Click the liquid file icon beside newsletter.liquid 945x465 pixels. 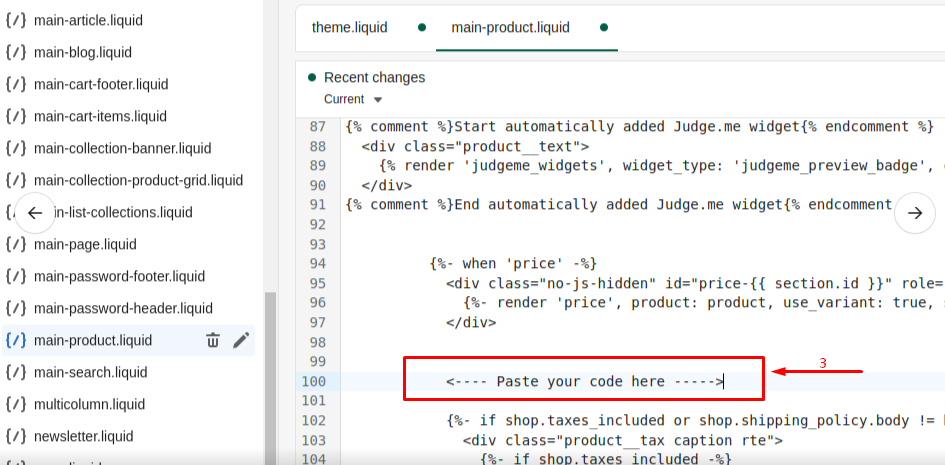[x=16, y=436]
